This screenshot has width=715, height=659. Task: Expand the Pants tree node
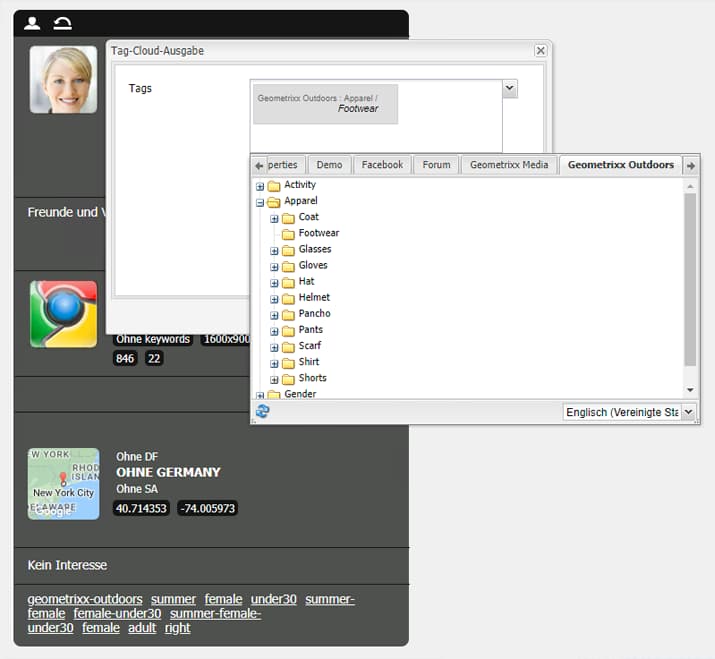pyautogui.click(x=274, y=332)
